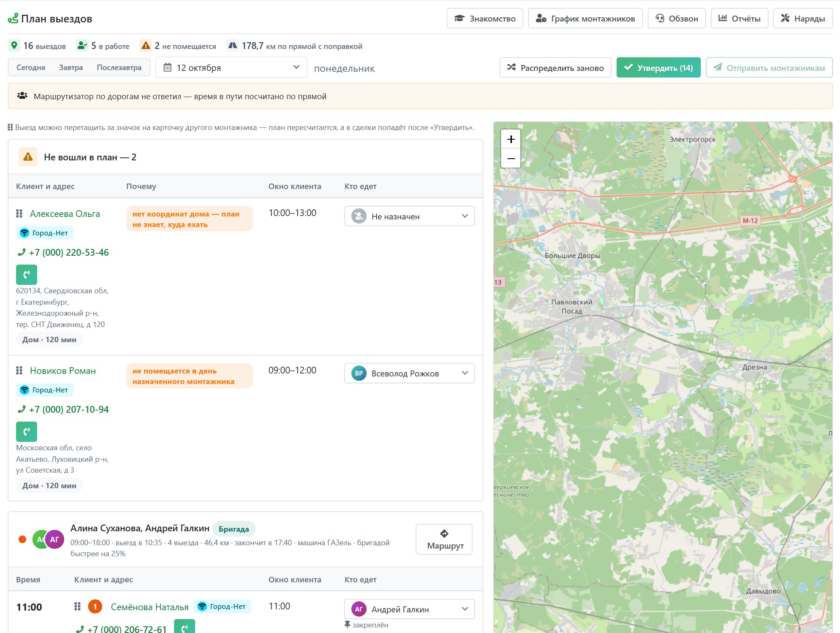Click the Plan выездов route logo icon

tap(13, 19)
